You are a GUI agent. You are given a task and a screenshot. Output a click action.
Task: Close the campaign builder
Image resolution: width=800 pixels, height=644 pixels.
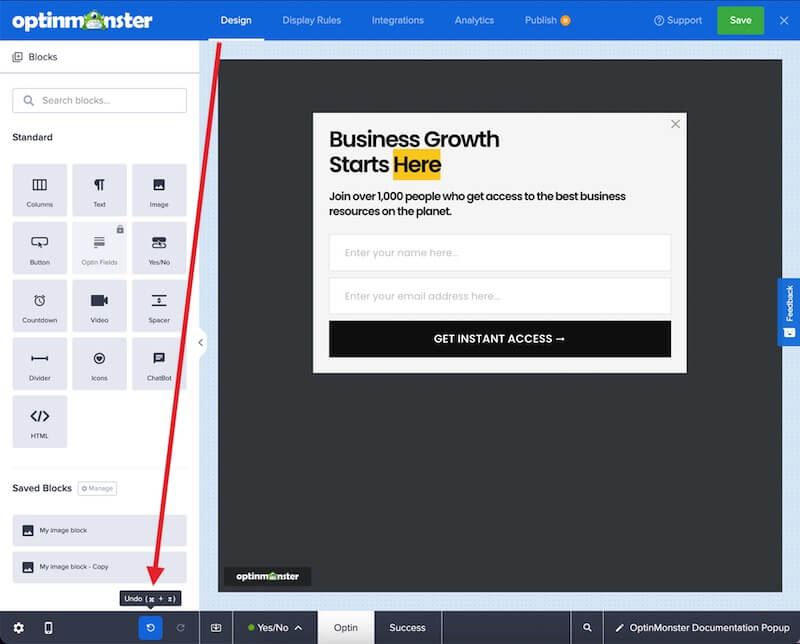(x=784, y=20)
